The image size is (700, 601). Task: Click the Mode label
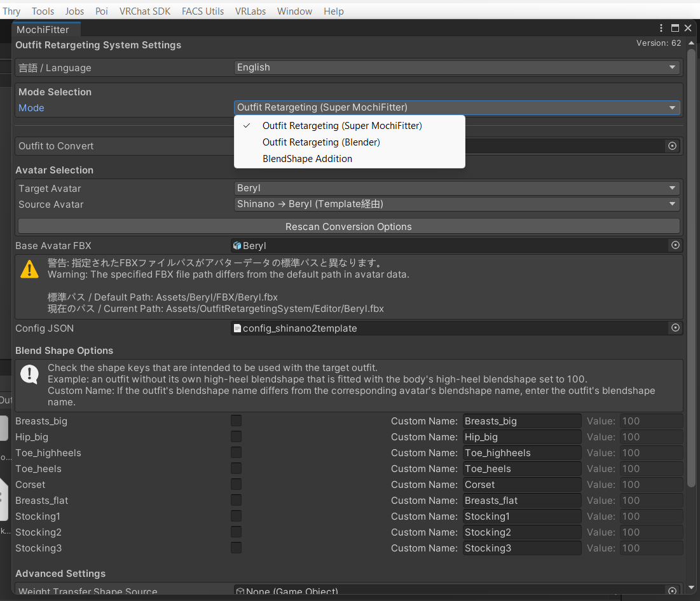[x=31, y=108]
